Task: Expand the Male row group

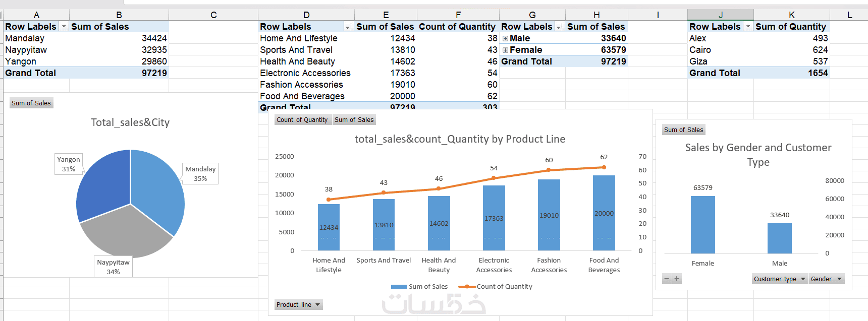Action: pyautogui.click(x=505, y=38)
